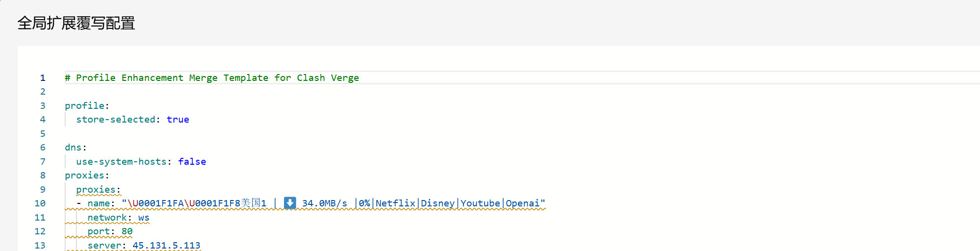
Task: Click the 'false' value after use-system-hosts
Action: point(192,162)
